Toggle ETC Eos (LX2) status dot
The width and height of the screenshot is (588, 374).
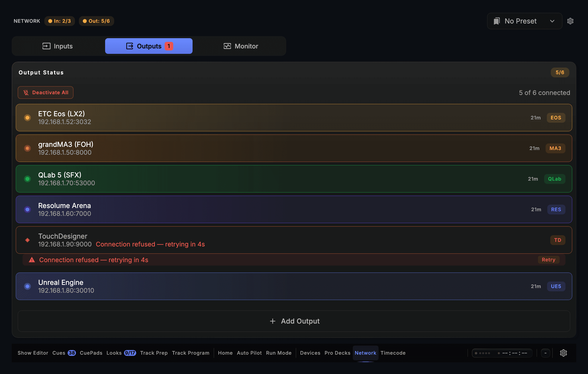point(27,118)
